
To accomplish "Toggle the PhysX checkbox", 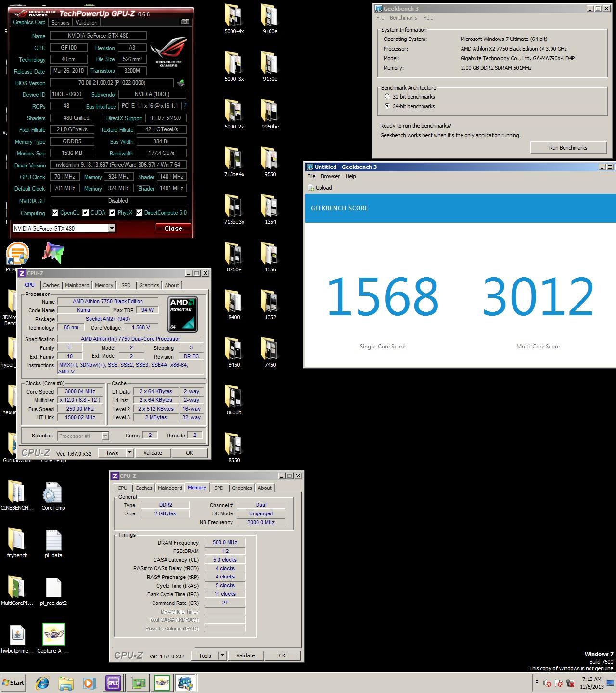I will [113, 213].
